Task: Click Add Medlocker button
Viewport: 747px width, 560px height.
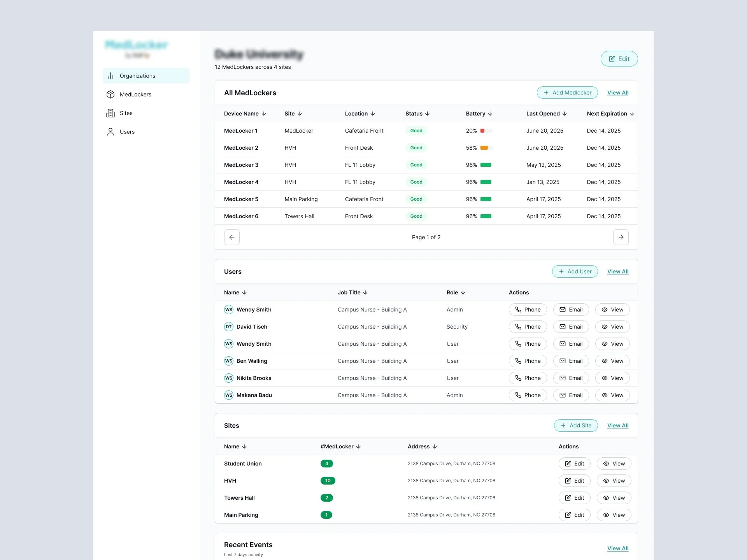Action: pyautogui.click(x=567, y=93)
